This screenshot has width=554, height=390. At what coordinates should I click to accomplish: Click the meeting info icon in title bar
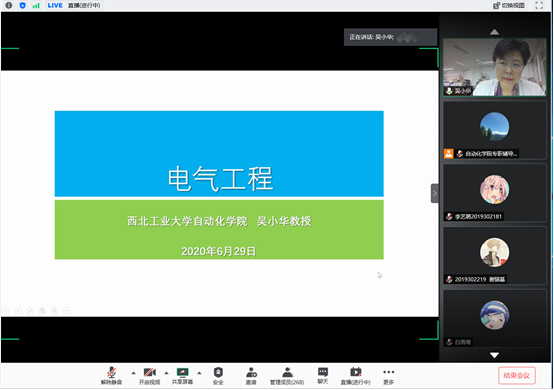click(x=9, y=5)
